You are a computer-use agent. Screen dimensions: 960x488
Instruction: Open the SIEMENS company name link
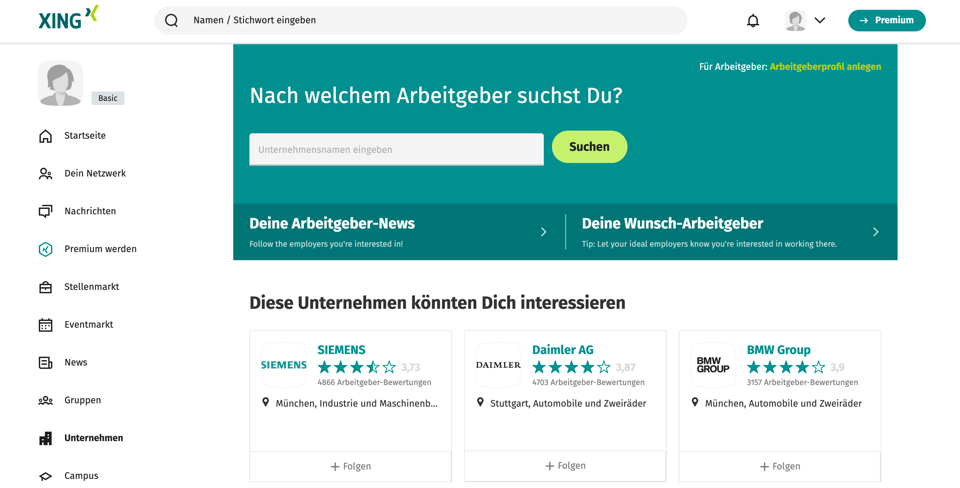point(341,350)
